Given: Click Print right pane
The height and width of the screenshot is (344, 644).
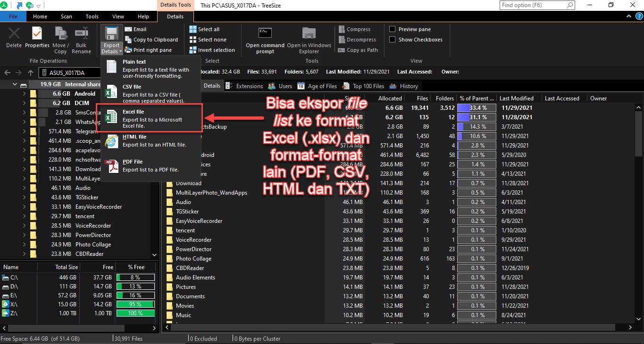Looking at the screenshot, I should pos(148,50).
